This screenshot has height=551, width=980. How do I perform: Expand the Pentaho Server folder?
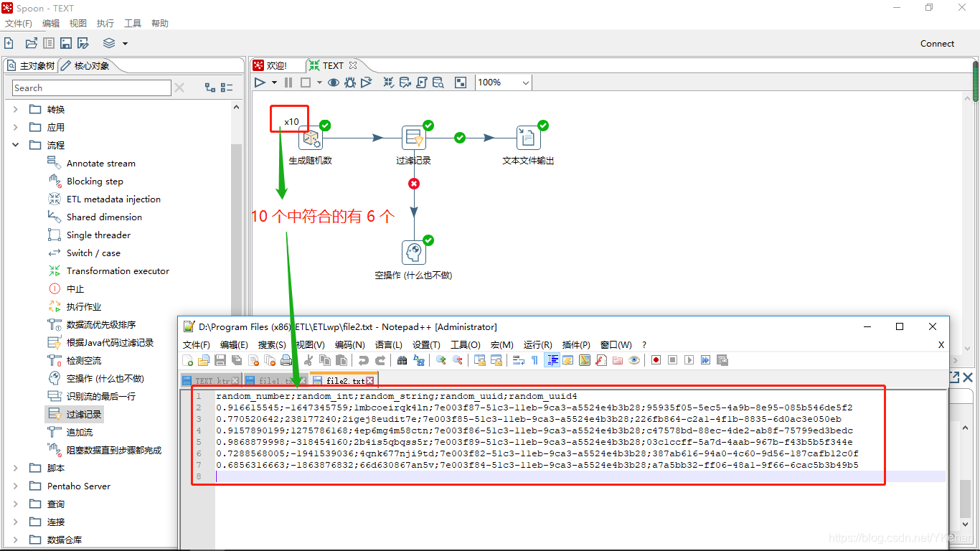(16, 486)
